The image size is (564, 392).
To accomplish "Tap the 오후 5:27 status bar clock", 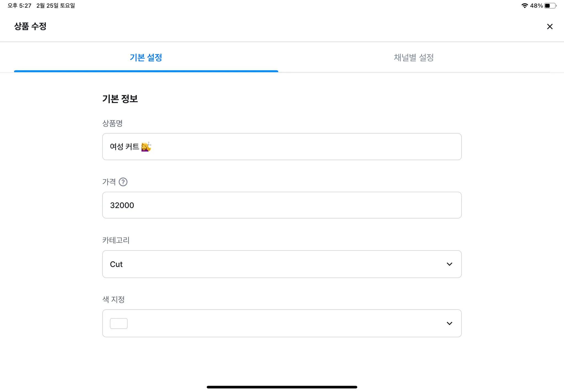I will [x=20, y=6].
